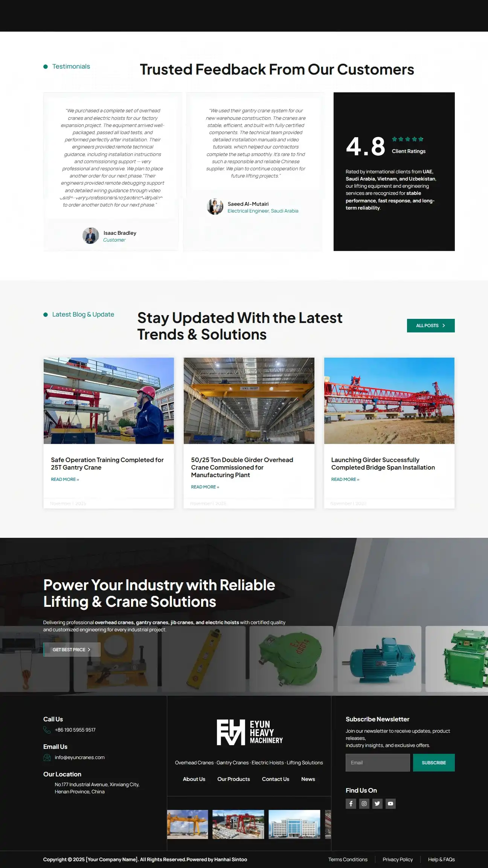Open Contact Us in the footer menu
The image size is (488, 868).
tap(276, 779)
